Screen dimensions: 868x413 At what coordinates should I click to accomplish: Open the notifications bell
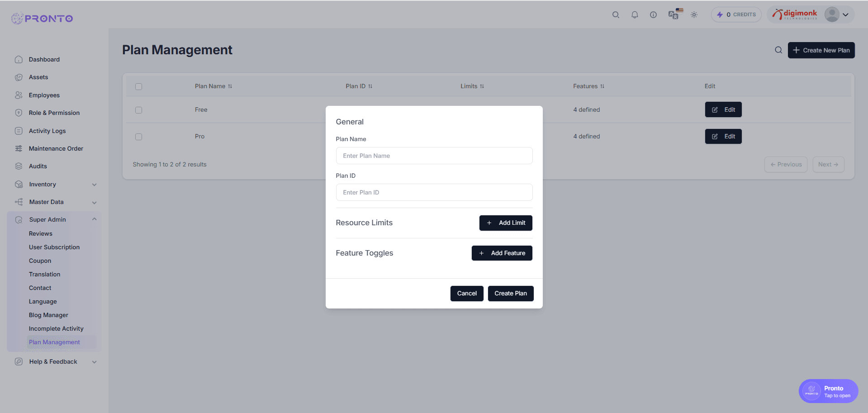[635, 14]
